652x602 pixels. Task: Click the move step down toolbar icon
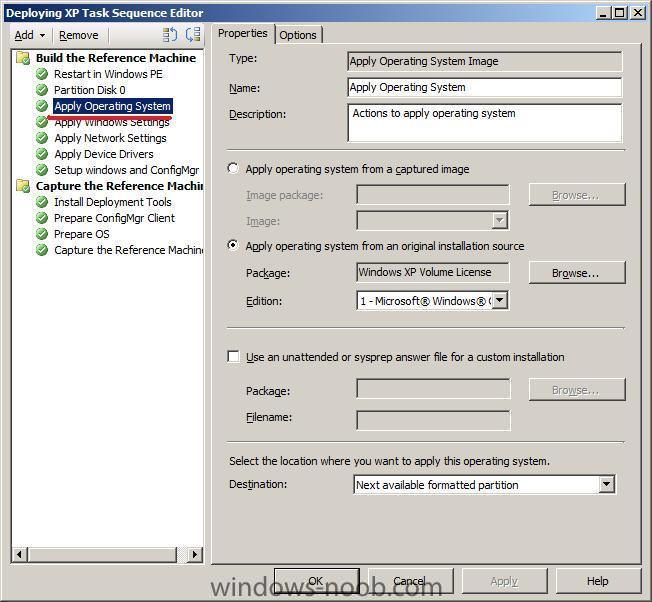coord(193,35)
